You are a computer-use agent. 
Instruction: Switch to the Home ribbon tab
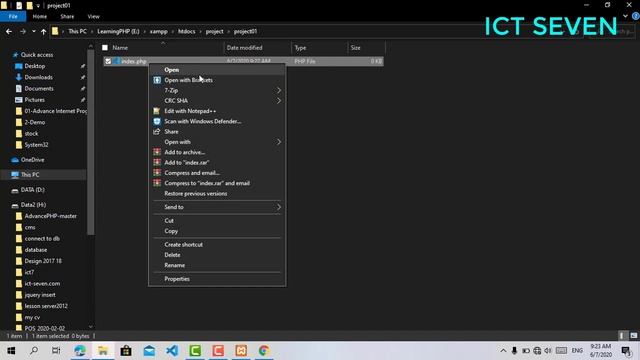[x=40, y=16]
